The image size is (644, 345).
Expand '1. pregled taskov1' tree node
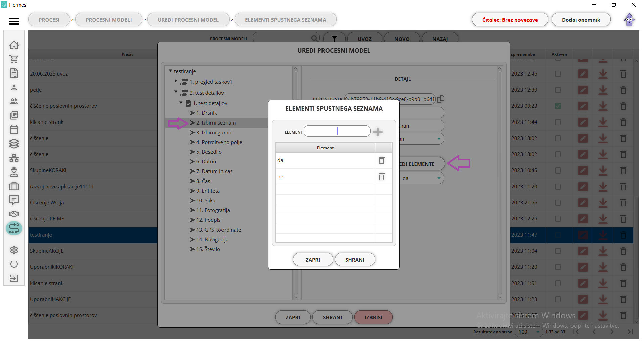click(x=176, y=81)
